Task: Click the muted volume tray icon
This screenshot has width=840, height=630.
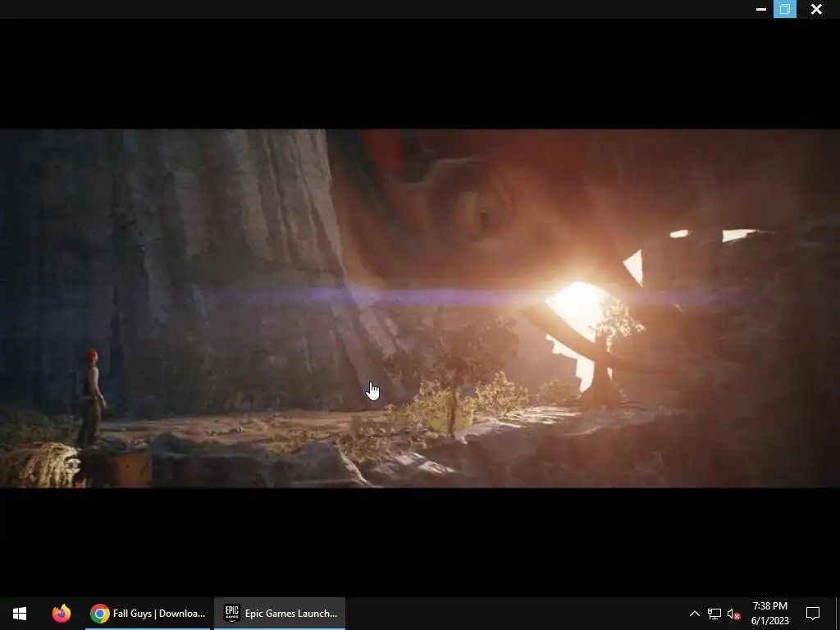Action: (734, 614)
